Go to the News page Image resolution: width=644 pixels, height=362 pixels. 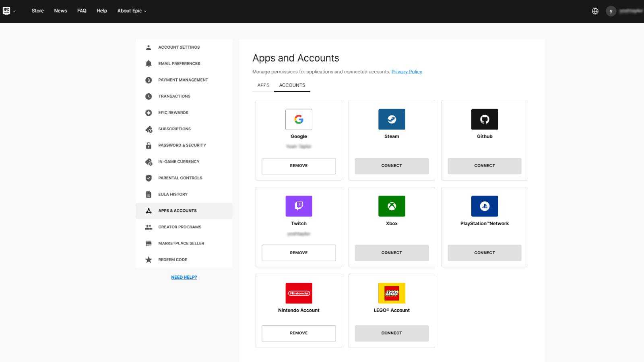60,11
